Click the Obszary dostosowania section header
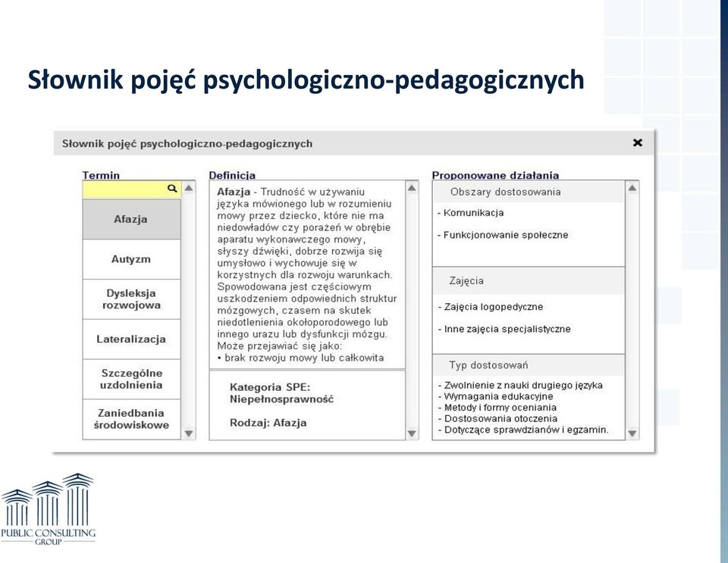The height and width of the screenshot is (563, 728). tap(529, 192)
